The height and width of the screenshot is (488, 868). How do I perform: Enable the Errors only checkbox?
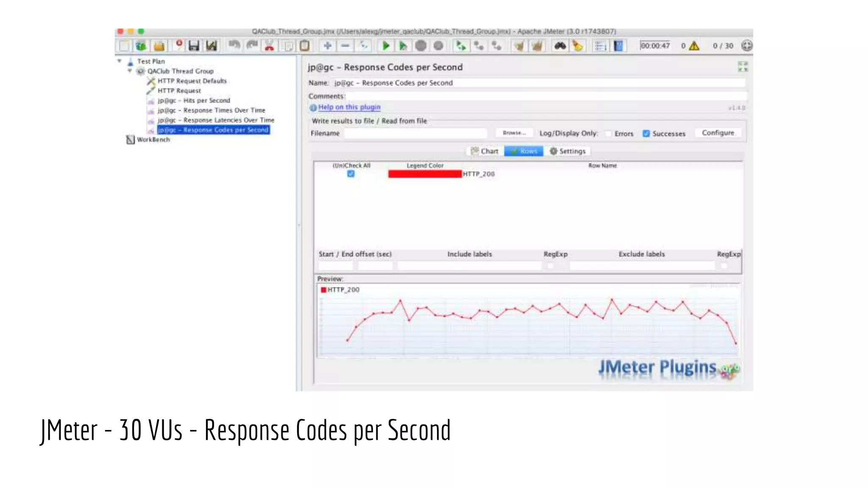pos(609,133)
